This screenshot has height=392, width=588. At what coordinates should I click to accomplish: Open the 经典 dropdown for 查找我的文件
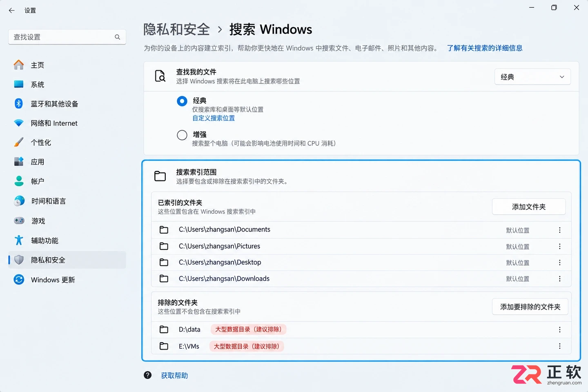click(532, 77)
